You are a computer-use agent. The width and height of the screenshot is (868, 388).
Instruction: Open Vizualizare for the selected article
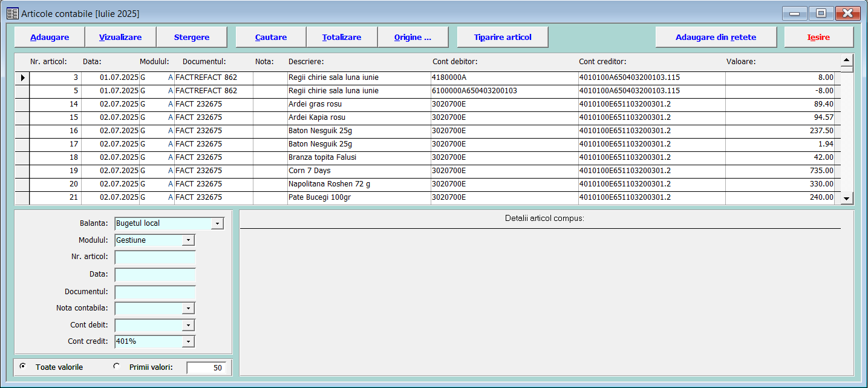click(x=120, y=37)
